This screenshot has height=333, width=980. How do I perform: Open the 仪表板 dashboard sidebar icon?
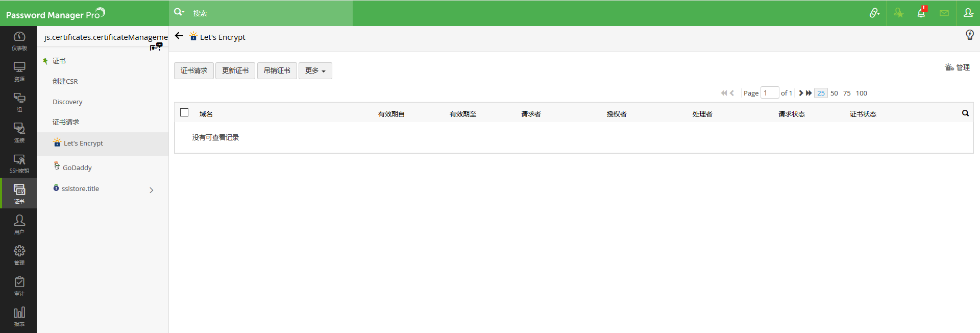(x=19, y=41)
